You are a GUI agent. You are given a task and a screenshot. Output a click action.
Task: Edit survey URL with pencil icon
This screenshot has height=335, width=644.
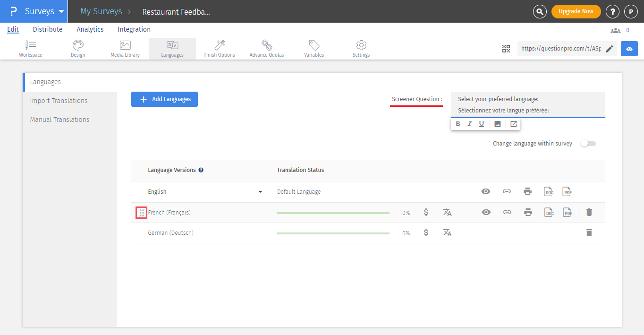(610, 49)
